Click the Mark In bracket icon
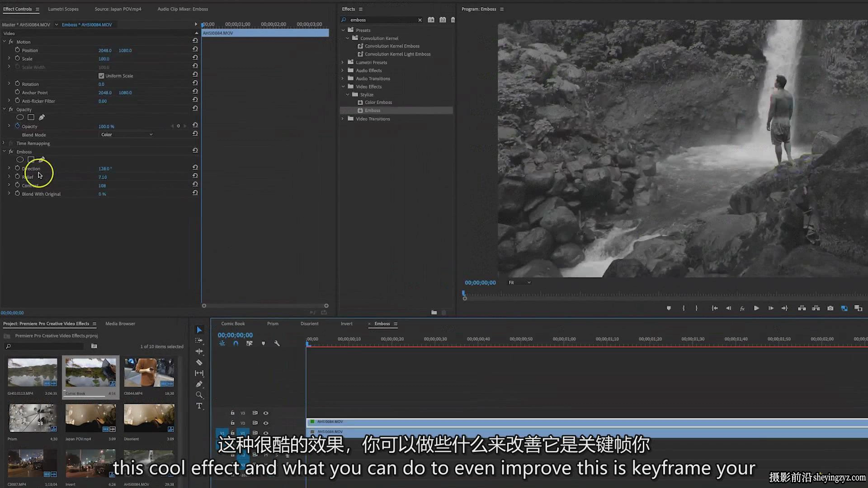Screen dimensions: 868x488 (684, 308)
